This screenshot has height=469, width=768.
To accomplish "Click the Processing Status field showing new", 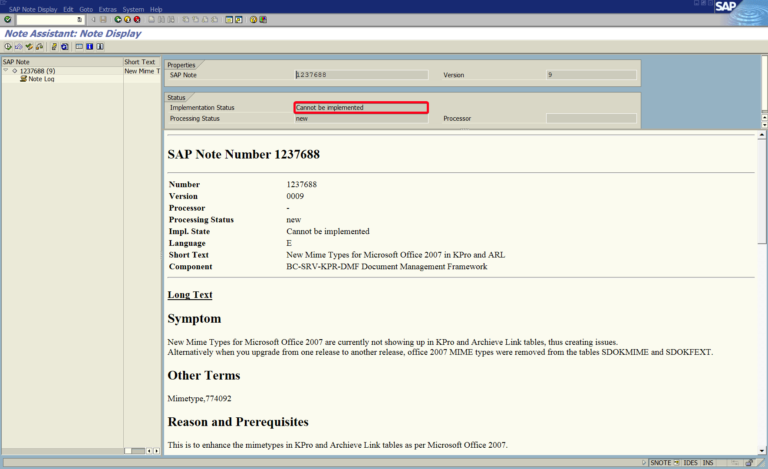I will [x=361, y=118].
